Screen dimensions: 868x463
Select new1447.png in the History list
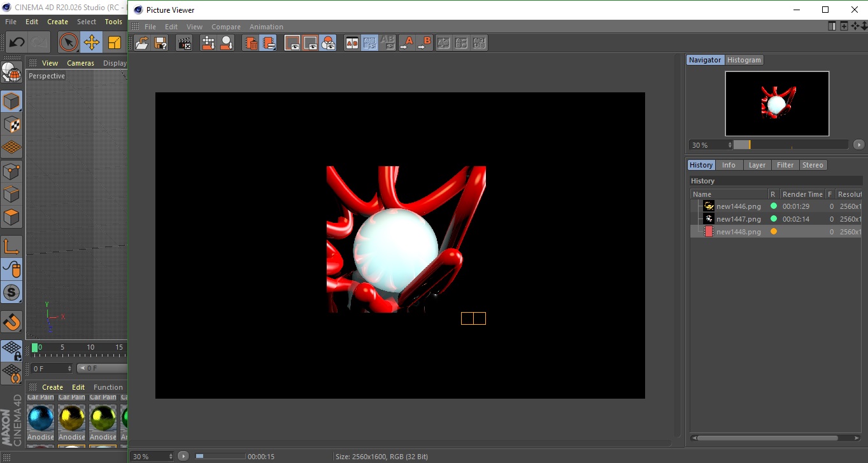tap(738, 219)
